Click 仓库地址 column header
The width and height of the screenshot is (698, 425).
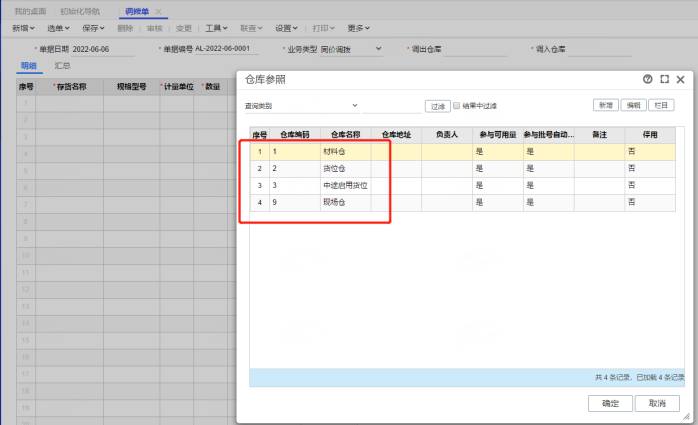[x=396, y=135]
